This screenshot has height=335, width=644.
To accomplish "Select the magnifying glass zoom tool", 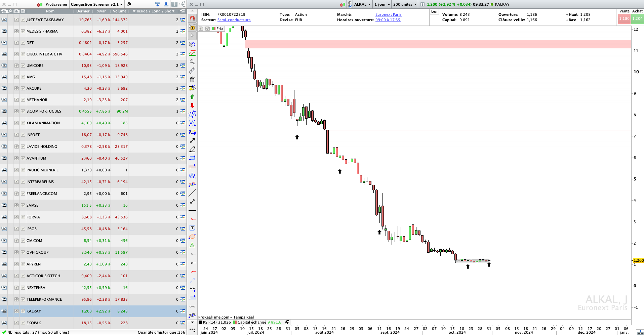I will 192,62.
